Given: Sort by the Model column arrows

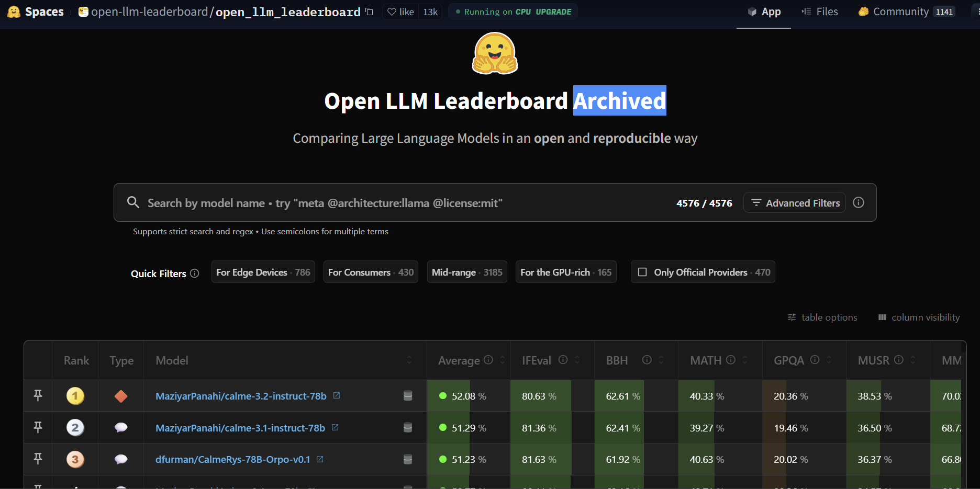Looking at the screenshot, I should pos(409,360).
